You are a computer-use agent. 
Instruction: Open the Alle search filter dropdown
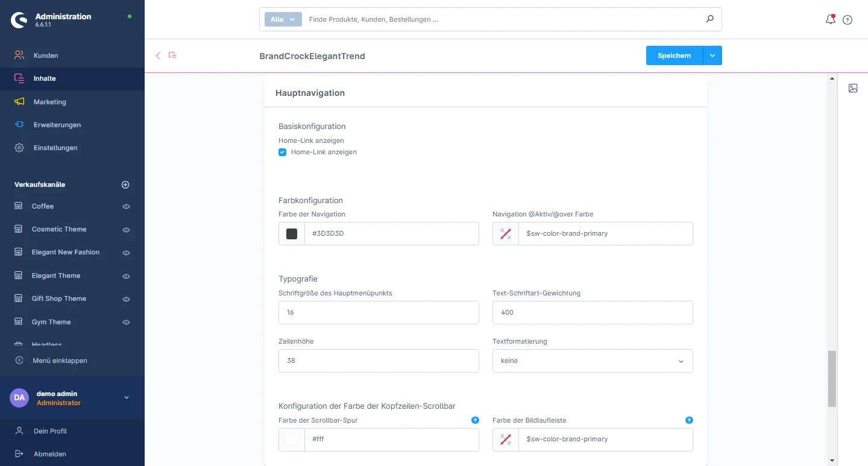point(283,19)
